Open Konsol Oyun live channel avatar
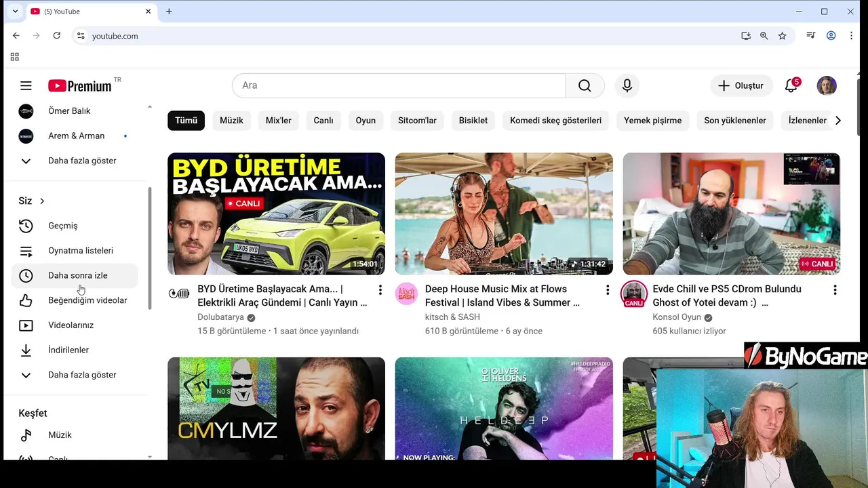This screenshot has height=488, width=868. pos(634,294)
